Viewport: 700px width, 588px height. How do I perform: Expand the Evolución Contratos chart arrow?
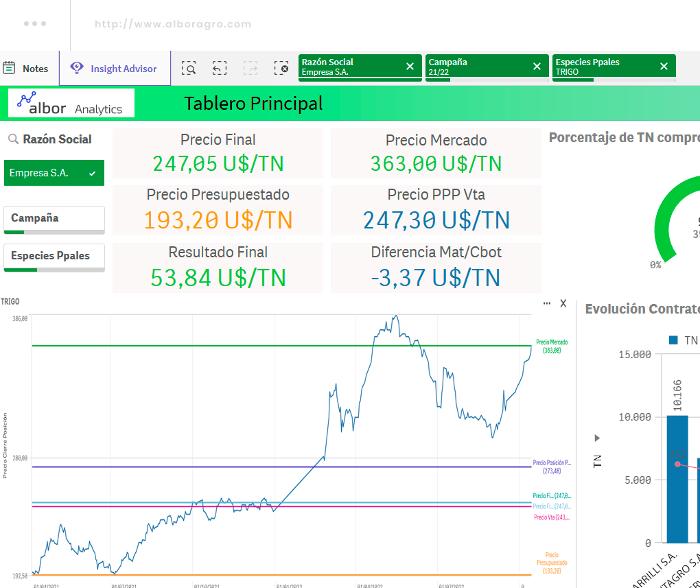point(597,438)
